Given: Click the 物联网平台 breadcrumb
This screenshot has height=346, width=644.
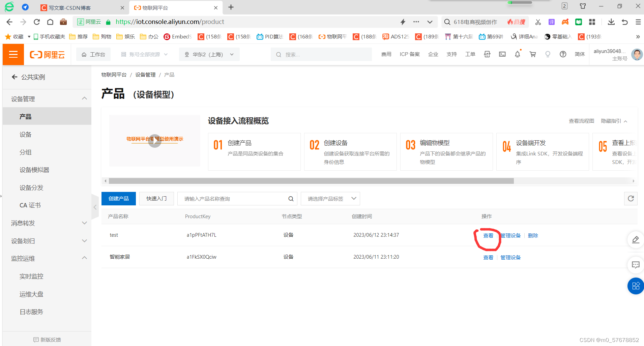Looking at the screenshot, I should coord(114,75).
